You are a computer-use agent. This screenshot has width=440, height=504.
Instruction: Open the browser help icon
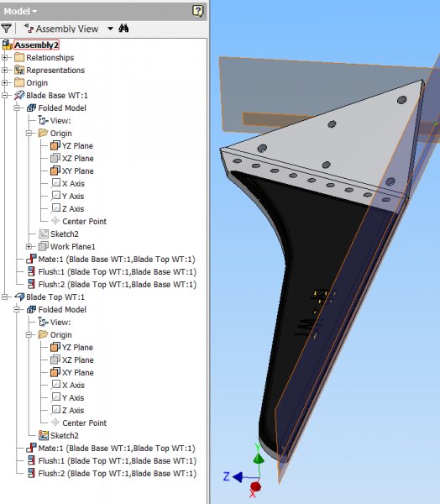[197, 11]
